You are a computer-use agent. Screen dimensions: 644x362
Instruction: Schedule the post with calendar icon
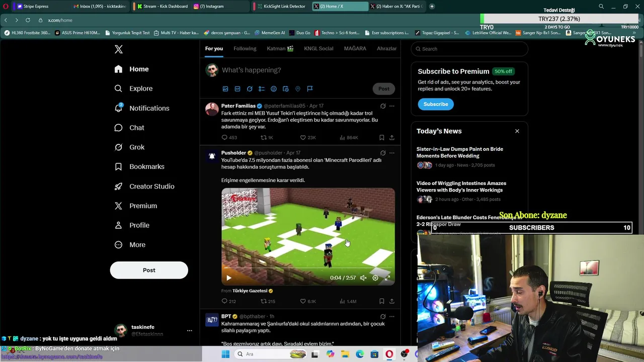(286, 89)
